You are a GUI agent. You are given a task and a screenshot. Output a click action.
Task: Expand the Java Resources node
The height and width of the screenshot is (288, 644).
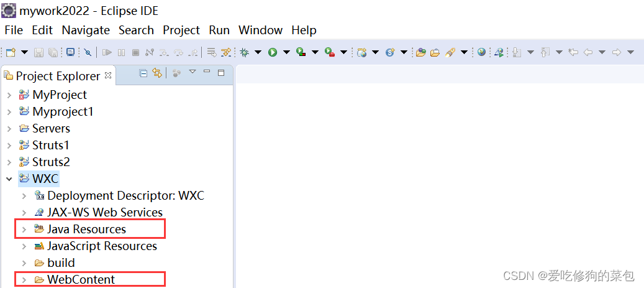click(x=24, y=229)
